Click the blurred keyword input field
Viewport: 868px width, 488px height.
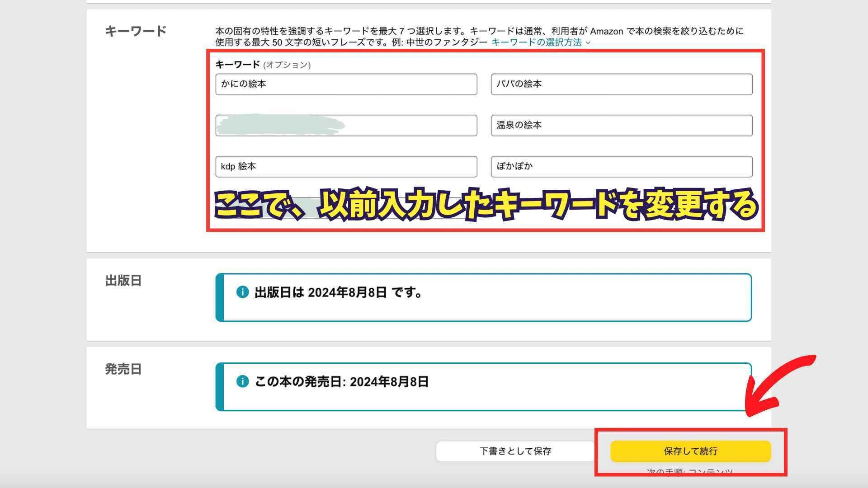click(346, 125)
